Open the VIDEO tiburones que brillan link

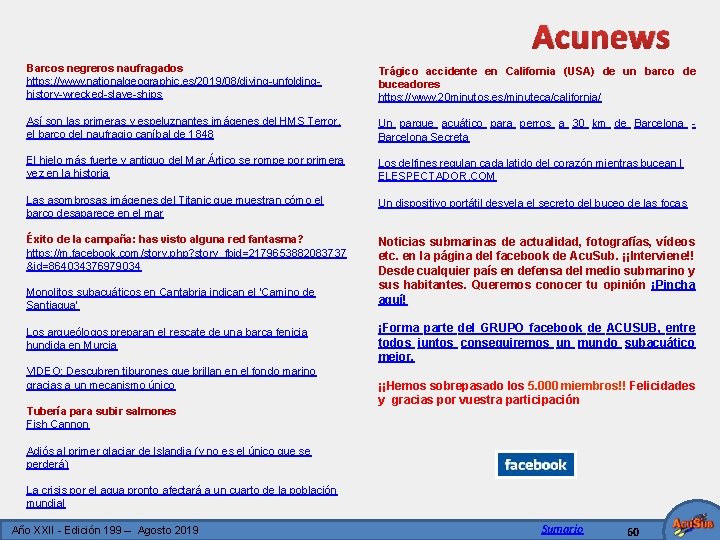click(171, 378)
